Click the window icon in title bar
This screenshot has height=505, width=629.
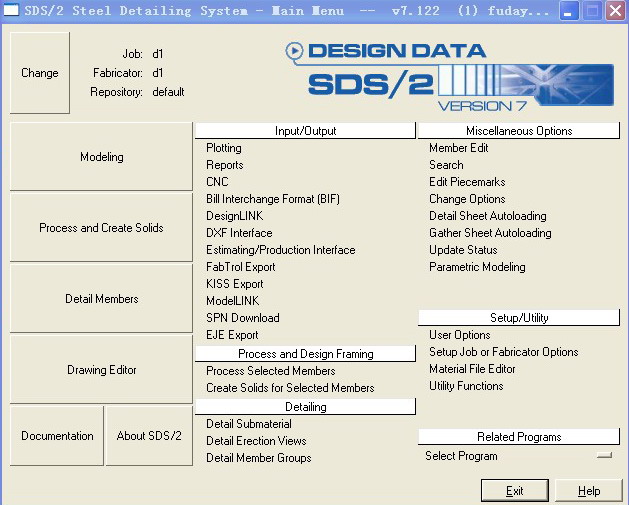11,10
